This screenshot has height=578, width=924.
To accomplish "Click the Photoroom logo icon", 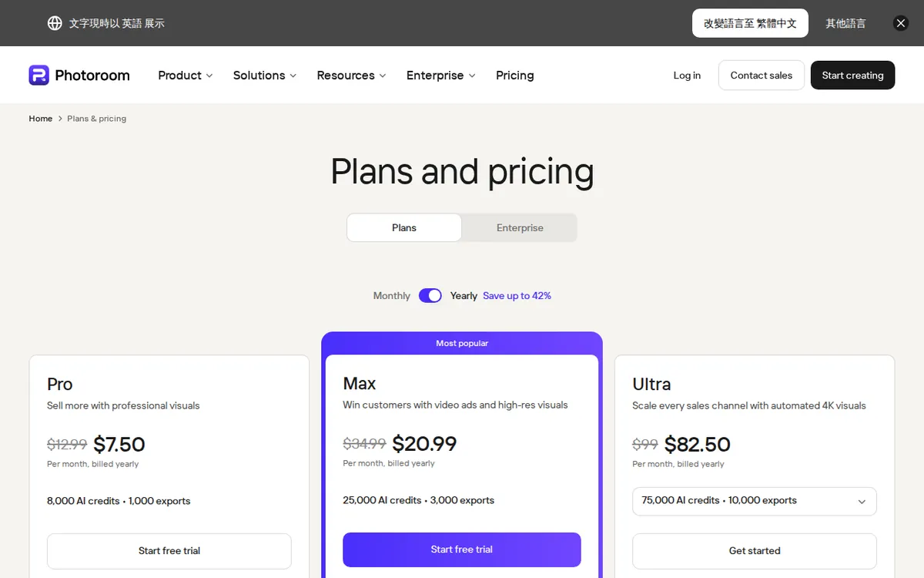I will (38, 75).
